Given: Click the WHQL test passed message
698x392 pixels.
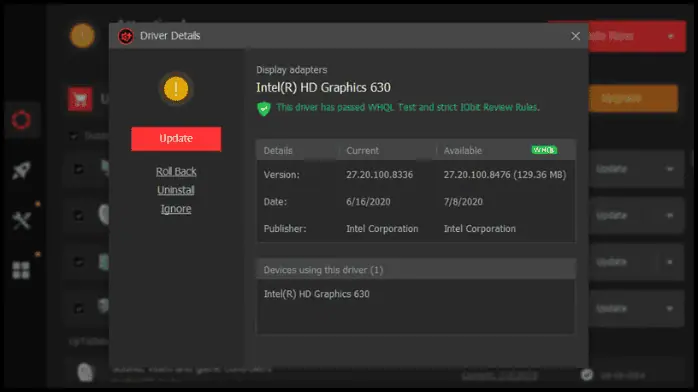Looking at the screenshot, I should [407, 108].
